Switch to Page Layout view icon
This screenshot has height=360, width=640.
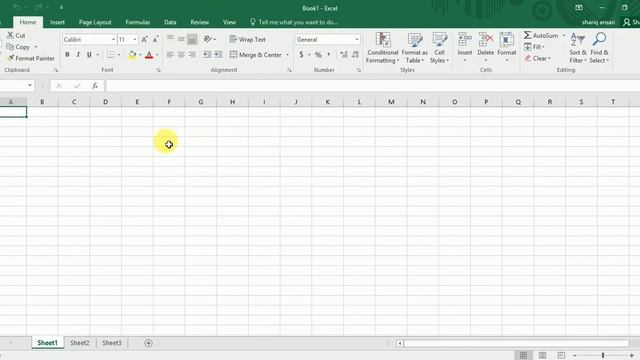tap(542, 356)
